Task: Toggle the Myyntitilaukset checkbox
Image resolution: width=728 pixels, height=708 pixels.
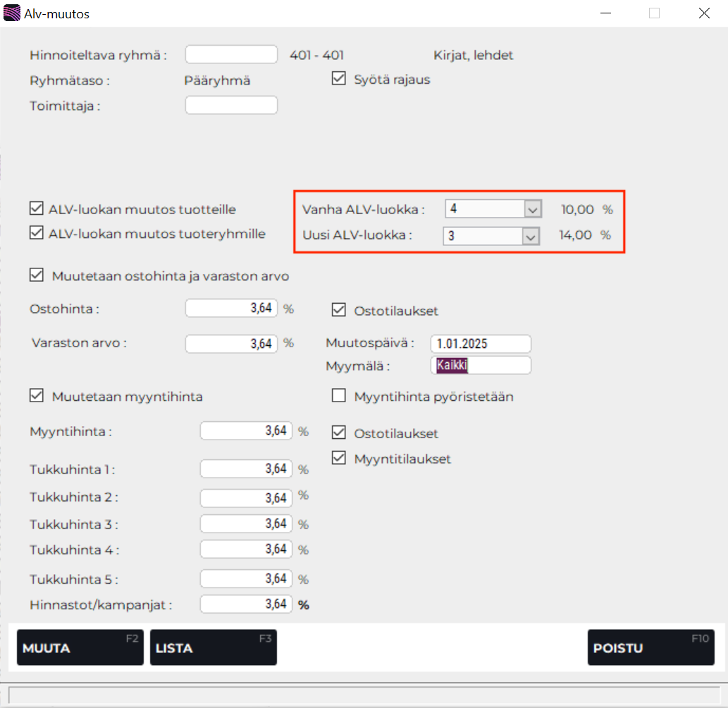Action: pyautogui.click(x=339, y=459)
